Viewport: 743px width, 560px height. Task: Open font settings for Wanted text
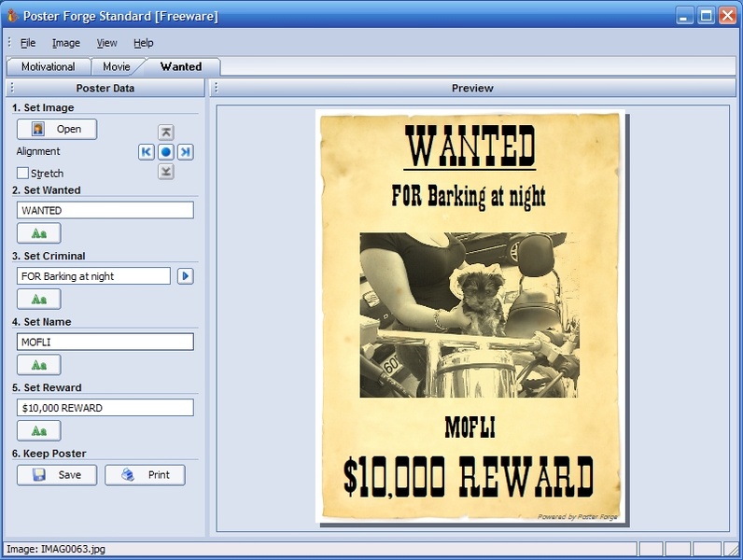[x=39, y=233]
